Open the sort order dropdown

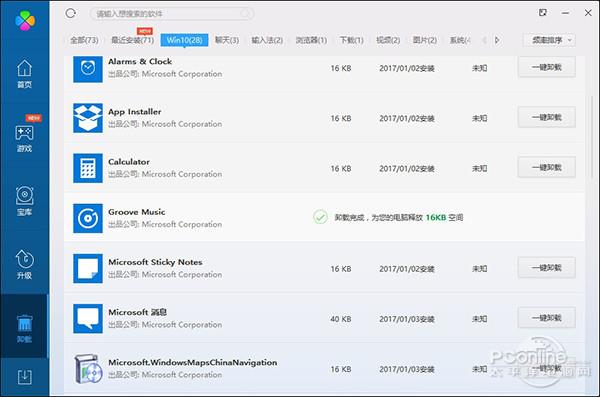pos(549,40)
